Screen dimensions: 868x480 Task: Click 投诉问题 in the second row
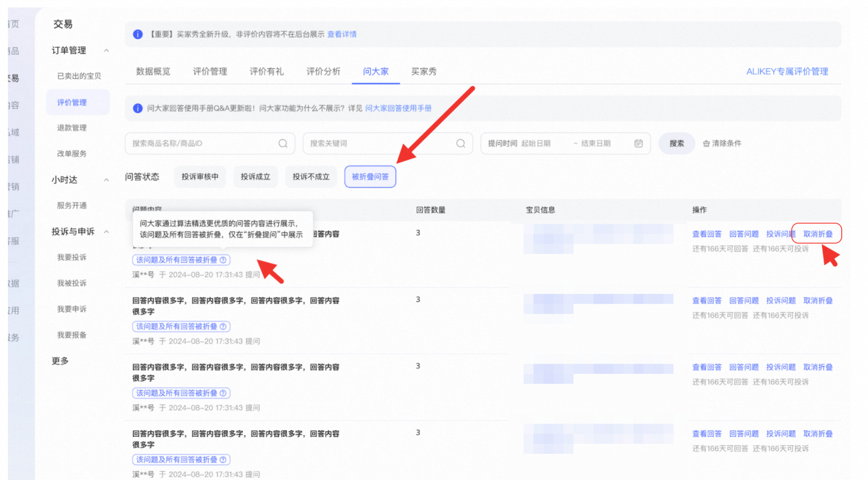tap(781, 301)
